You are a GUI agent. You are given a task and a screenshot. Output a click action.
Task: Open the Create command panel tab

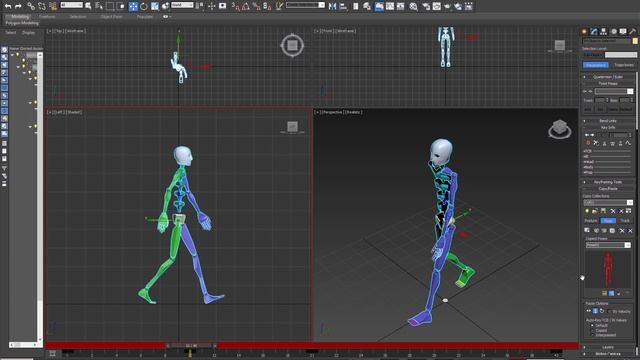tap(584, 31)
